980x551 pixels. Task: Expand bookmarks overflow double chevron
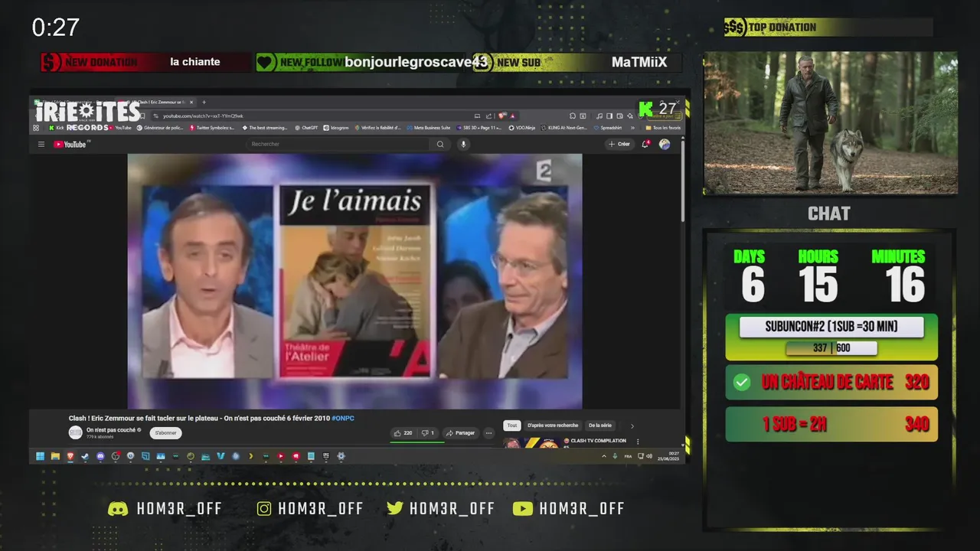pyautogui.click(x=632, y=128)
